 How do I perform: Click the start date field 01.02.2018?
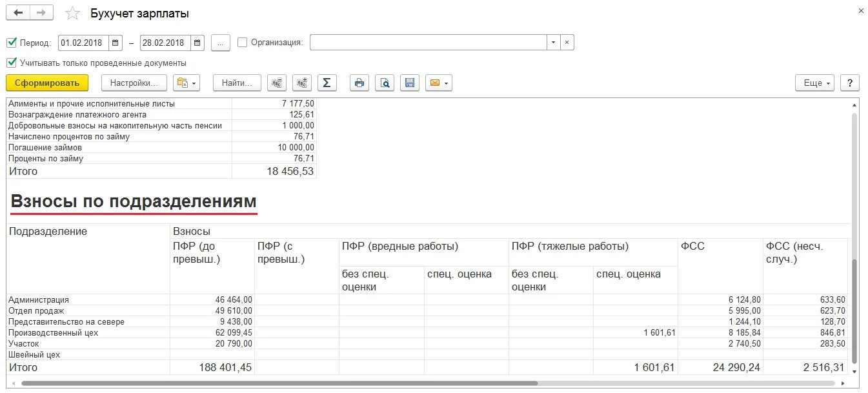[83, 43]
